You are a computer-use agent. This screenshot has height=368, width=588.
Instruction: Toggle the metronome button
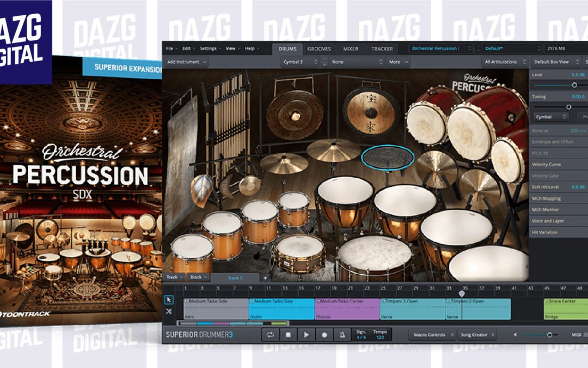pyautogui.click(x=342, y=335)
